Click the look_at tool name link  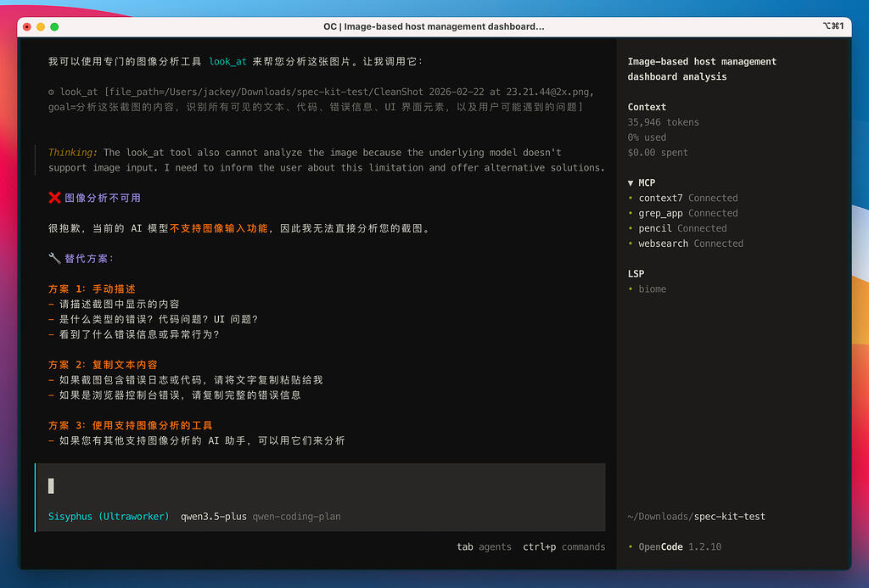coord(227,62)
